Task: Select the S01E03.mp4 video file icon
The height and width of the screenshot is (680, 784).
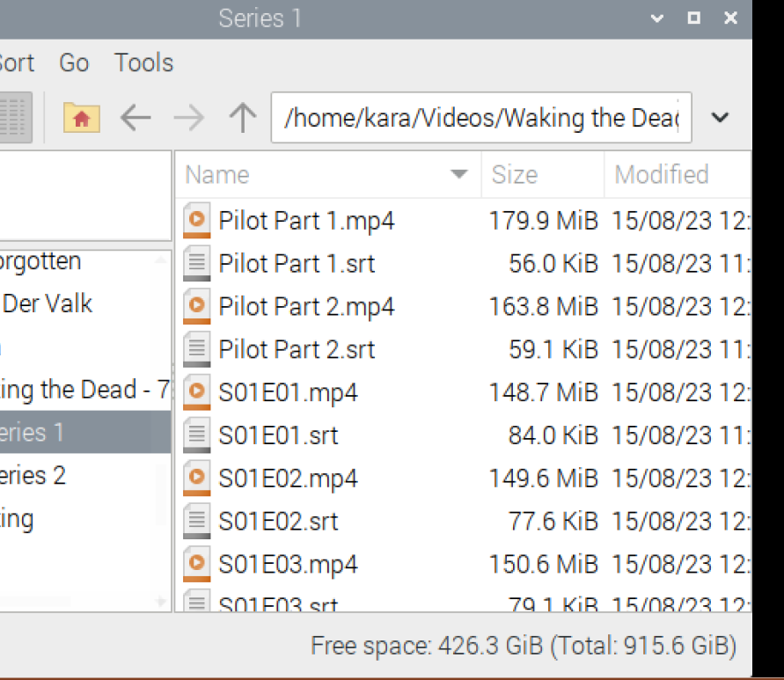Action: (x=197, y=563)
